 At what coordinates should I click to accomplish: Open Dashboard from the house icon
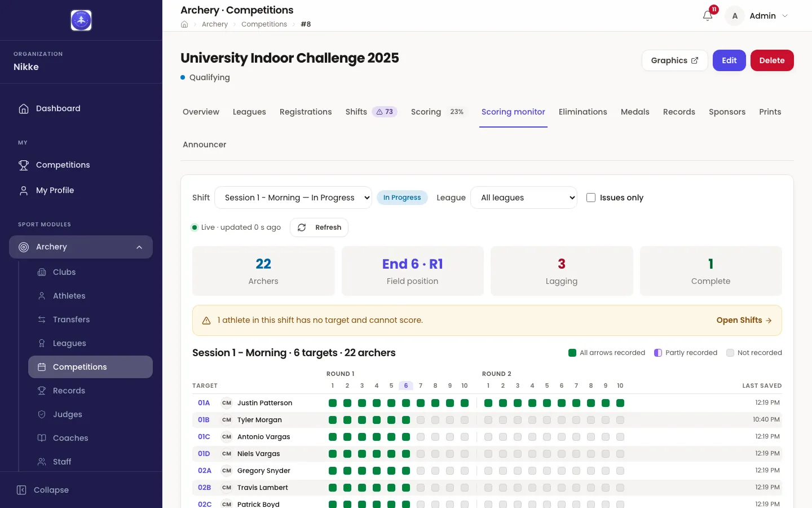pyautogui.click(x=24, y=108)
